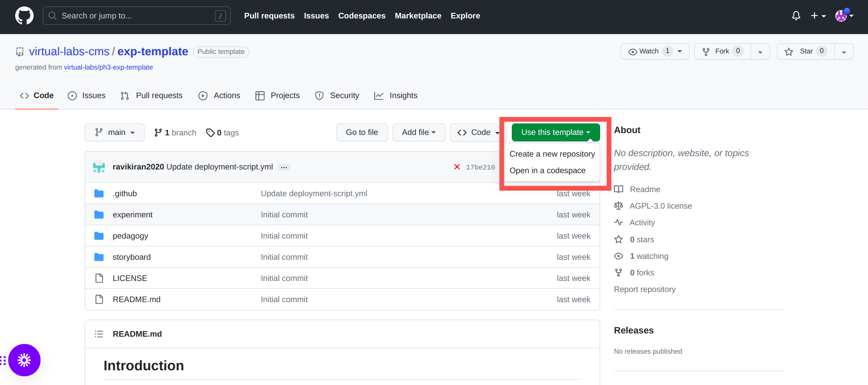Switch to the Projects tab
This screenshot has height=385, width=868.
point(278,95)
